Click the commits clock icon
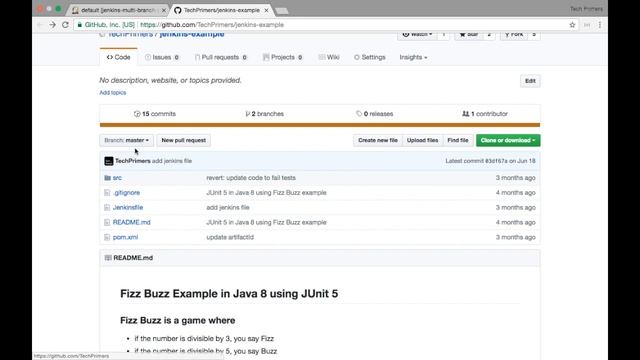Viewport: 640px width, 360px height. pyautogui.click(x=137, y=114)
